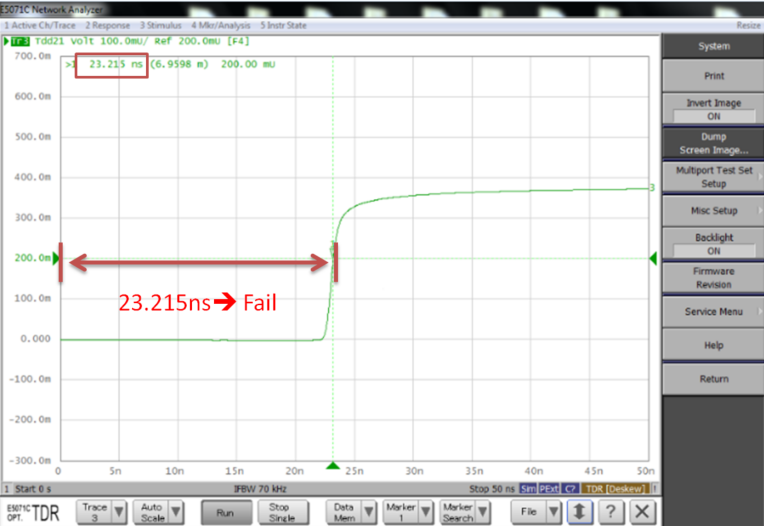
Task: Click the marker readout 23.215 ns
Action: (116, 64)
